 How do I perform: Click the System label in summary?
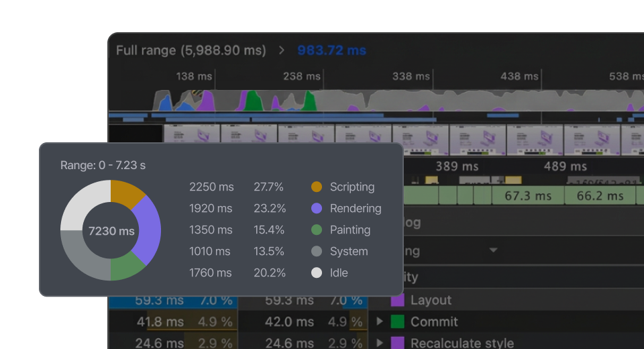point(349,251)
